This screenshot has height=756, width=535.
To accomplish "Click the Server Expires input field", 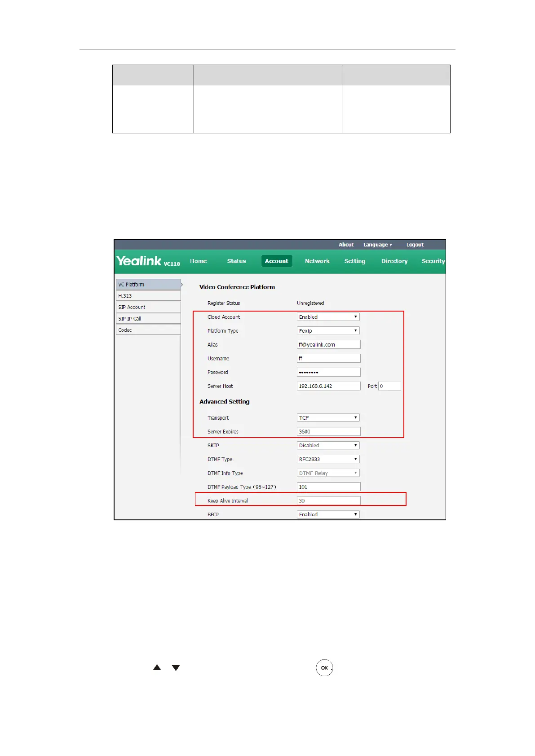I will tap(329, 431).
